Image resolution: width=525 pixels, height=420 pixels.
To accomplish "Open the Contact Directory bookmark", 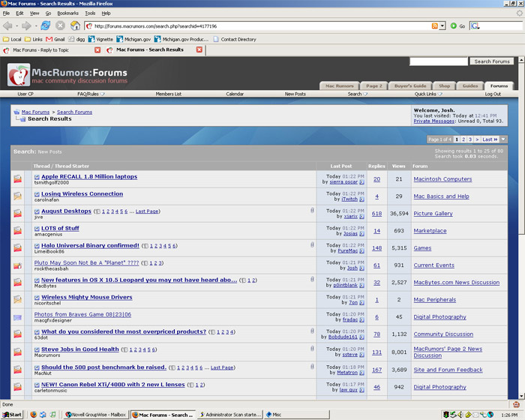I will 235,39.
